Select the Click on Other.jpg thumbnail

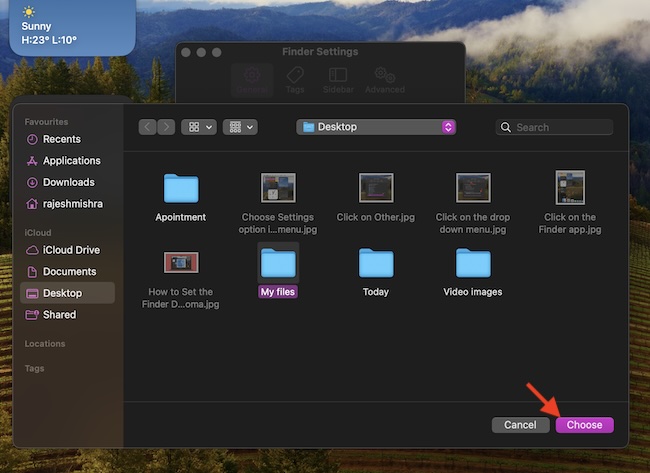point(376,188)
